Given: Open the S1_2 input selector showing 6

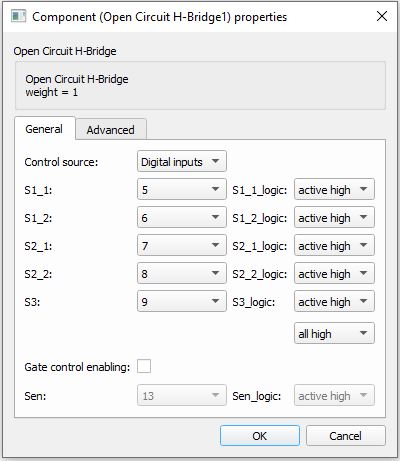Looking at the screenshot, I should click(x=182, y=217).
